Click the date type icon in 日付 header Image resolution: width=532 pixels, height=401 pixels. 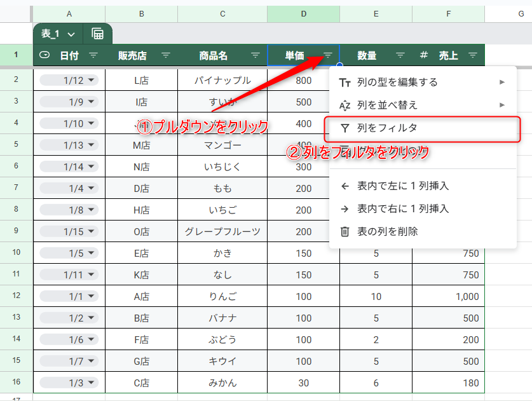click(44, 55)
